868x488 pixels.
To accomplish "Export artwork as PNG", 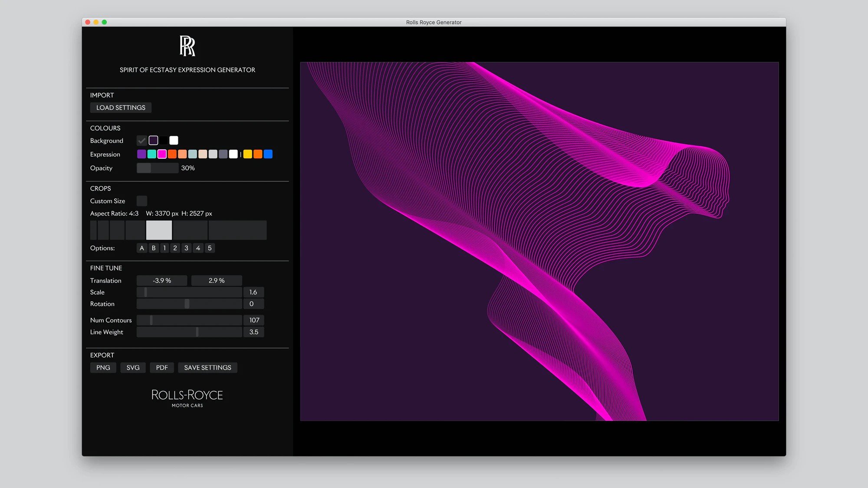I will pyautogui.click(x=103, y=367).
